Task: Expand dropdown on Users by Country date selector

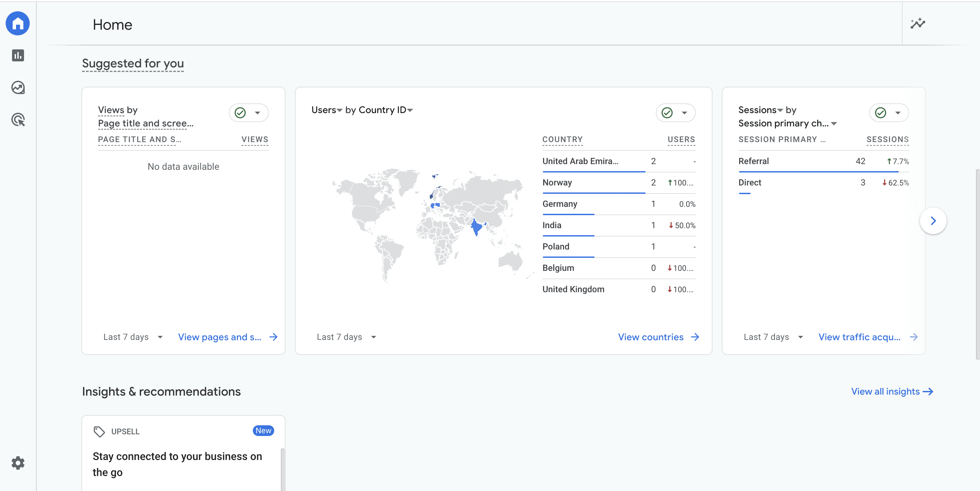Action: coord(375,337)
